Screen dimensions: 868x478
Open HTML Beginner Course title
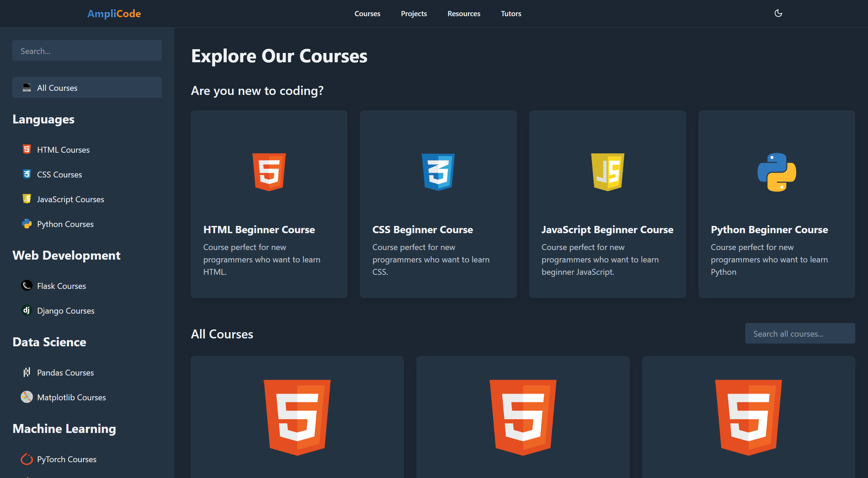point(259,230)
